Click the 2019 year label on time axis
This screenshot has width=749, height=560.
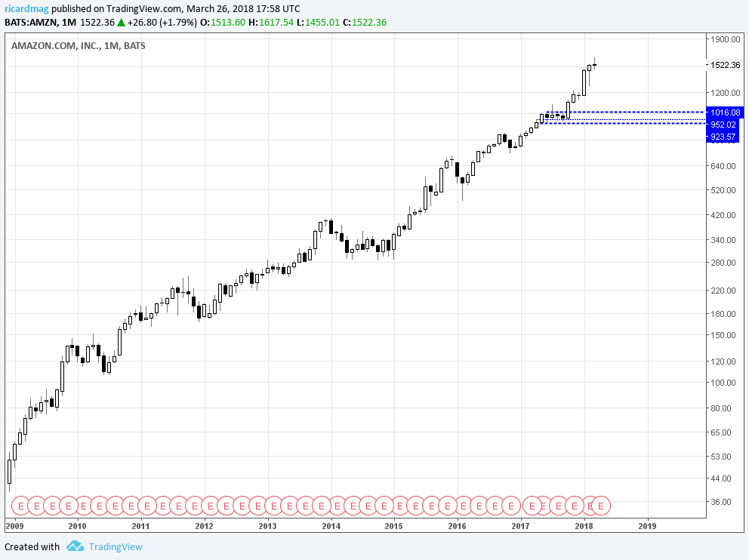(647, 526)
